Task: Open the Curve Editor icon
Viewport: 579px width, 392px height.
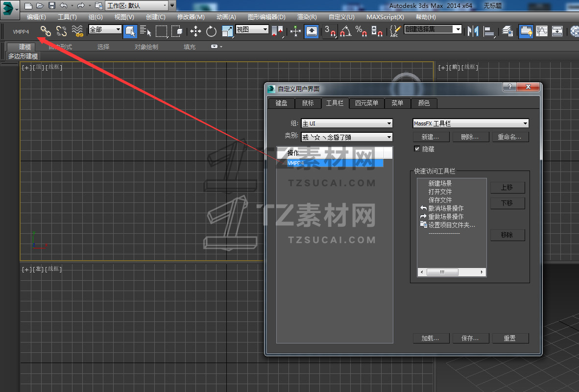Action: (x=542, y=31)
